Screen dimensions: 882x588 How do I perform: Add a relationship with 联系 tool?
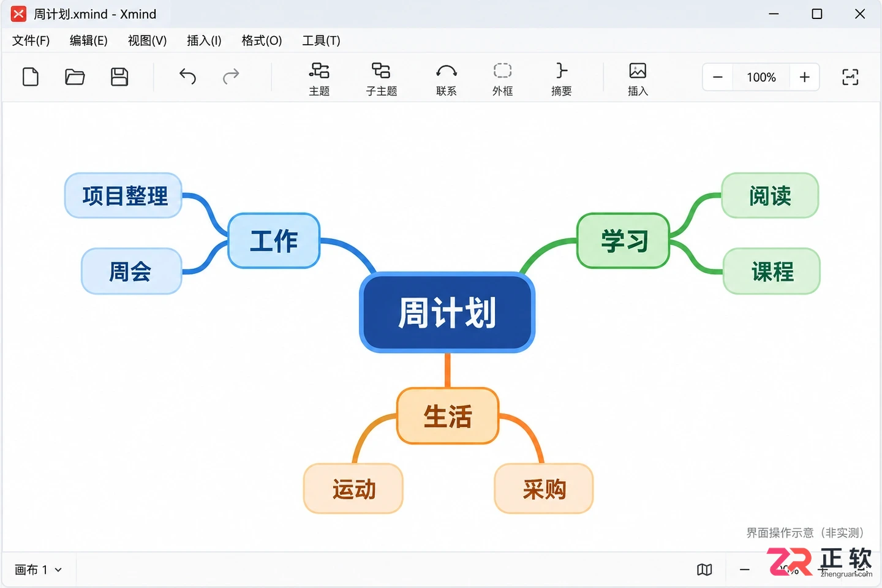(447, 79)
